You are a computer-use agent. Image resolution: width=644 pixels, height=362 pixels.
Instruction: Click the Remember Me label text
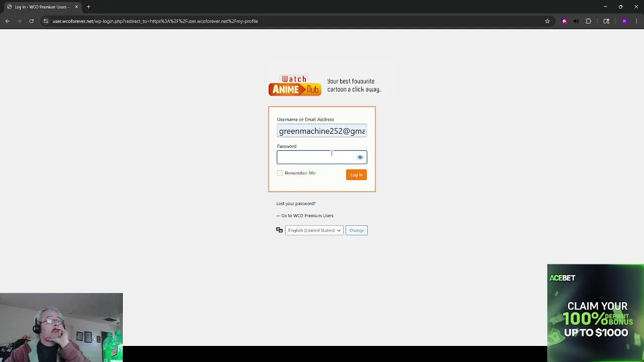300,173
